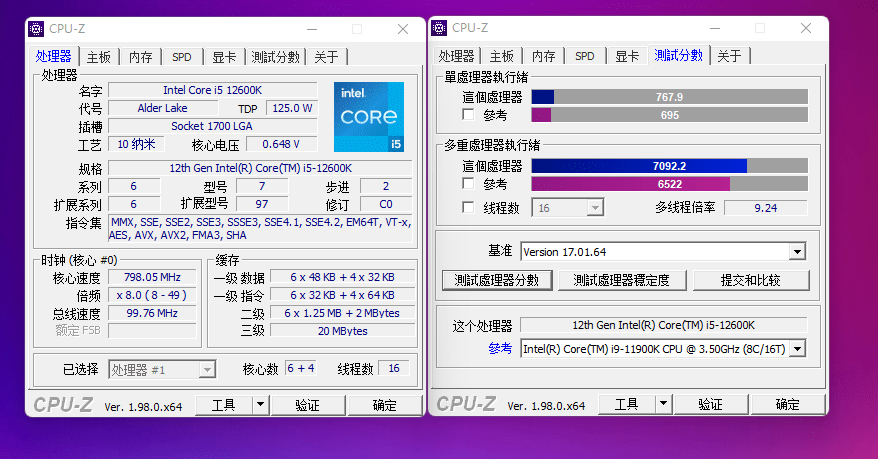Click the 測試處理器分數 button
878x459 pixels.
pos(497,280)
